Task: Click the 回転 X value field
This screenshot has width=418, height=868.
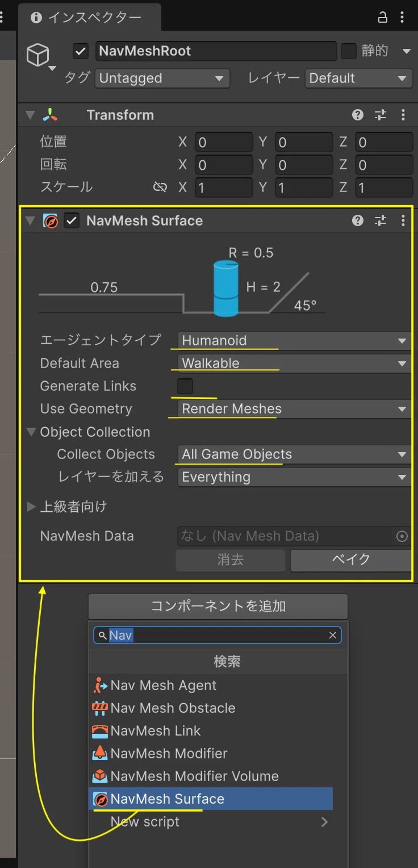Action: [224, 165]
